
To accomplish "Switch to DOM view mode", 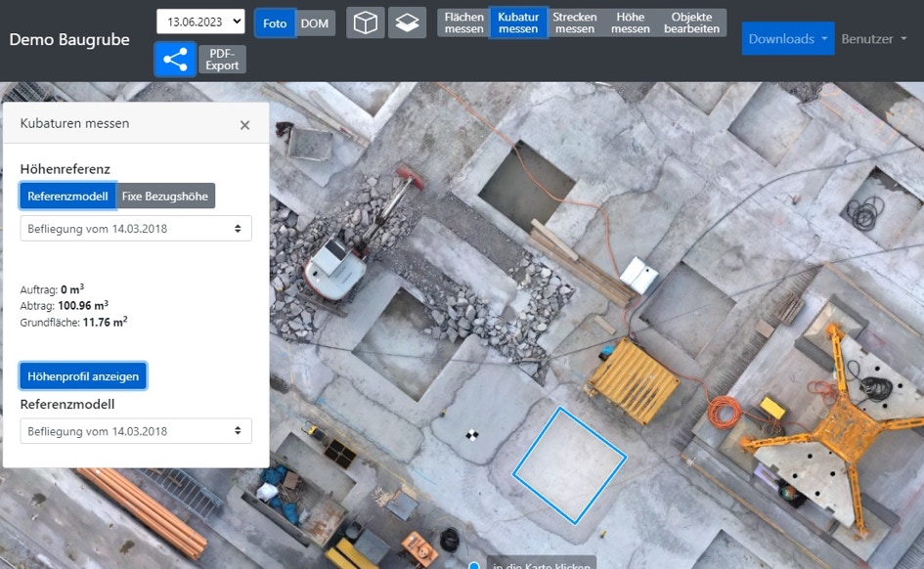I will click(315, 22).
